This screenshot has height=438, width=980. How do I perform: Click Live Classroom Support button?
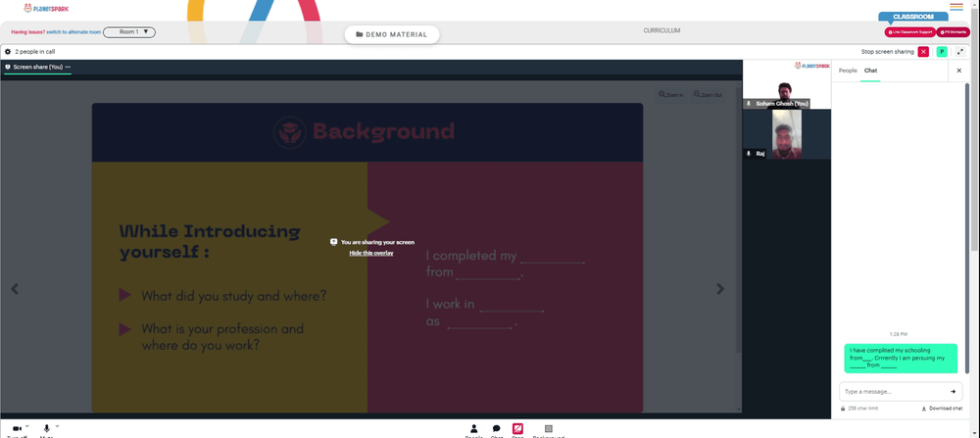[909, 32]
